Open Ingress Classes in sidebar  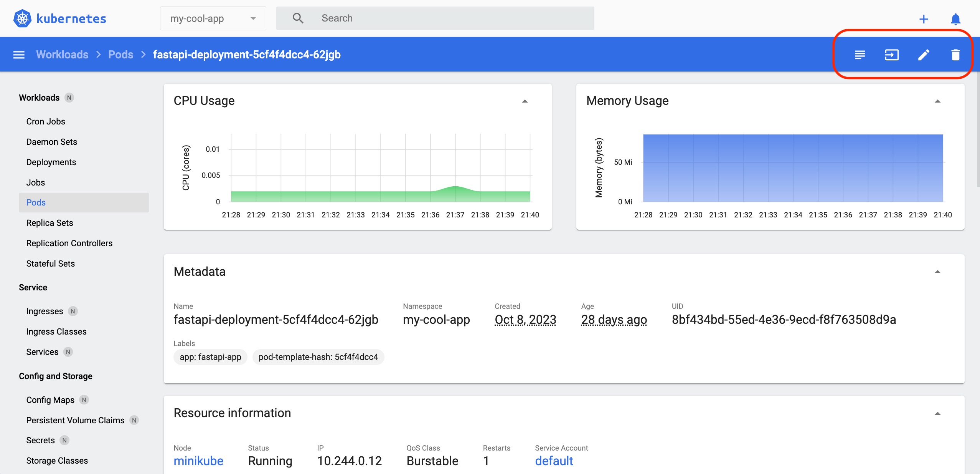pos(56,331)
